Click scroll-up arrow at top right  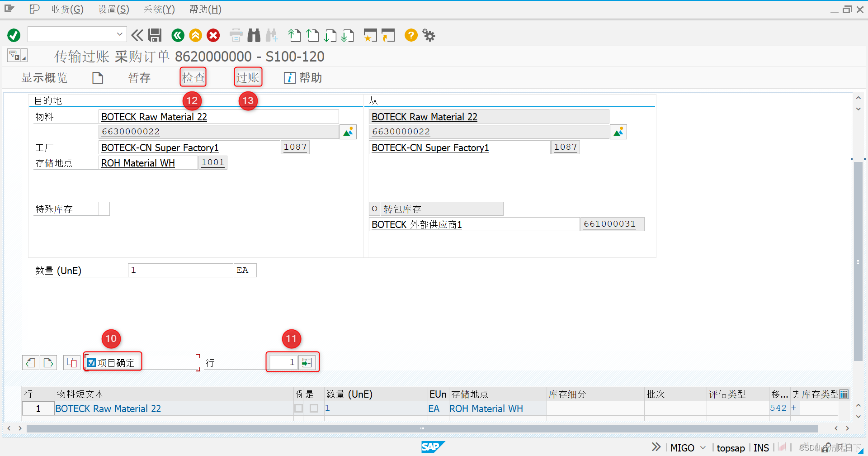pyautogui.click(x=859, y=98)
